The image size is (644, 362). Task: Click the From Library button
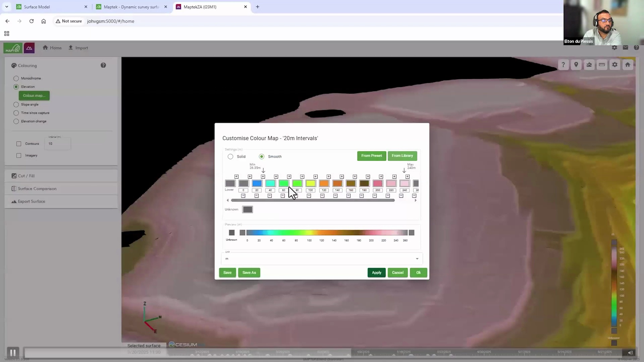click(x=402, y=156)
